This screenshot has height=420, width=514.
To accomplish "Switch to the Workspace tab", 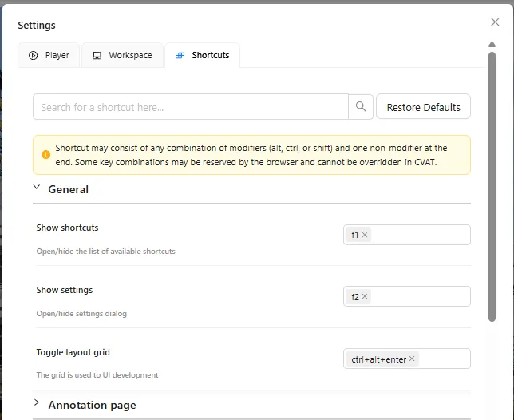I will (122, 55).
